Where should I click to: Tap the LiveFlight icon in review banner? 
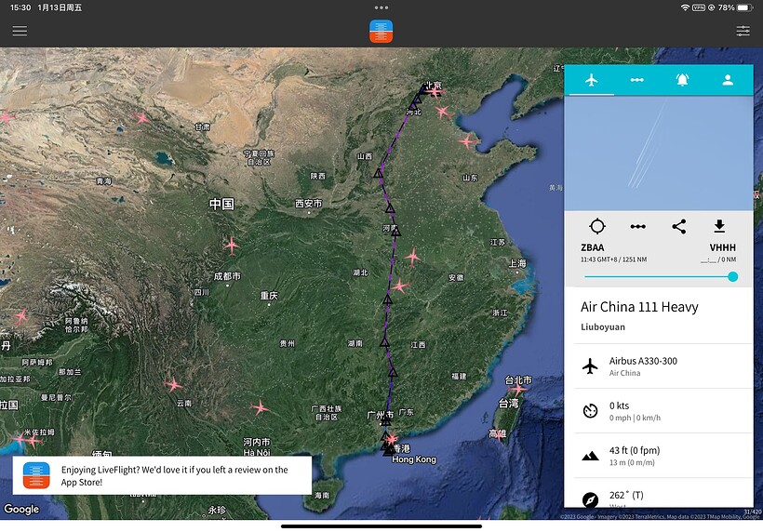36,475
